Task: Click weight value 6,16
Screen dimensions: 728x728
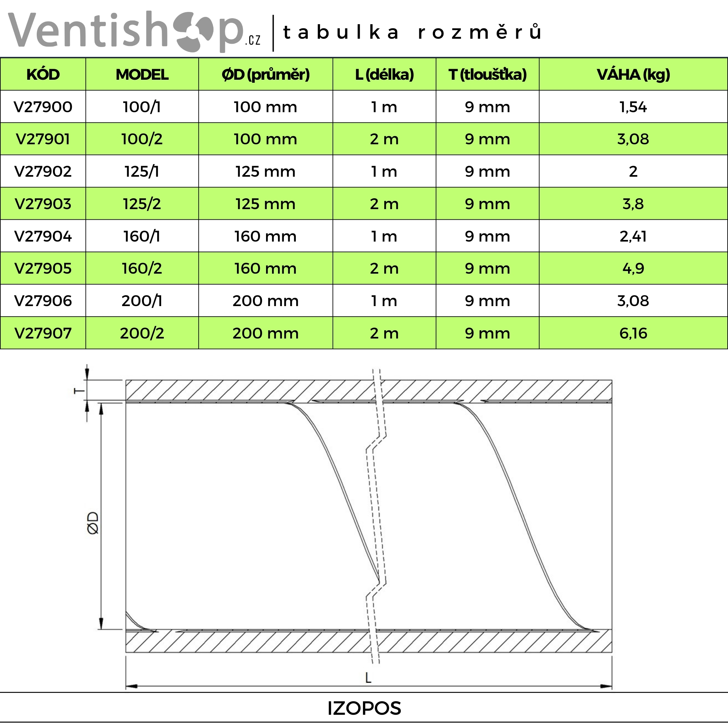Action: click(x=633, y=333)
